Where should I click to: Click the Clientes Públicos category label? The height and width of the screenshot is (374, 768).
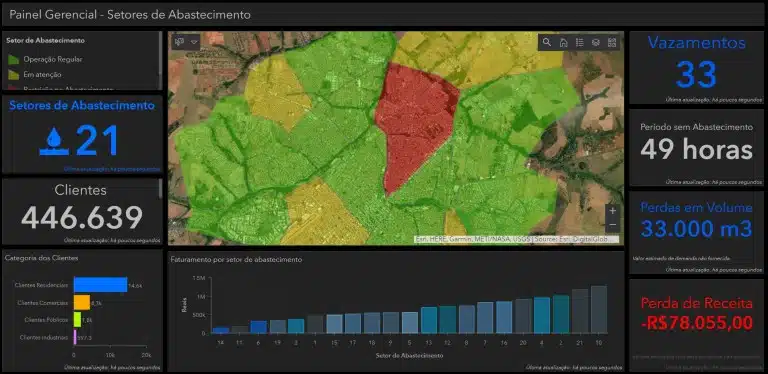[x=46, y=320]
